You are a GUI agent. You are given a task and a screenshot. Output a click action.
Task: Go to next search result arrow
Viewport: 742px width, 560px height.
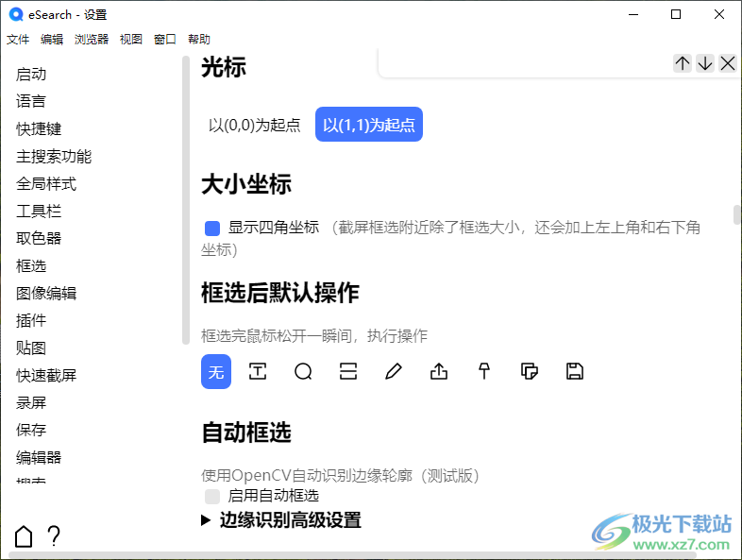tap(705, 63)
